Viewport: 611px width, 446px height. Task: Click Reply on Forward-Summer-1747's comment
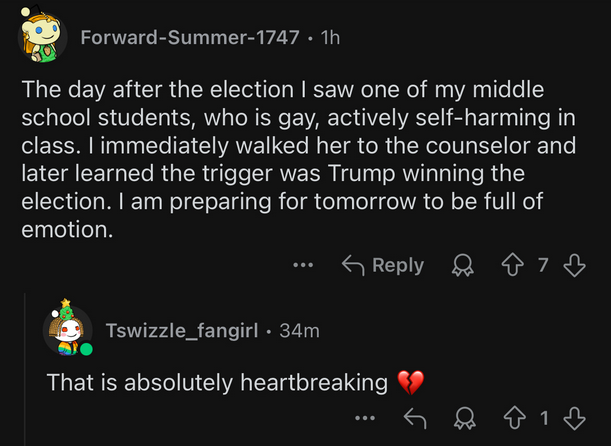coord(383,265)
